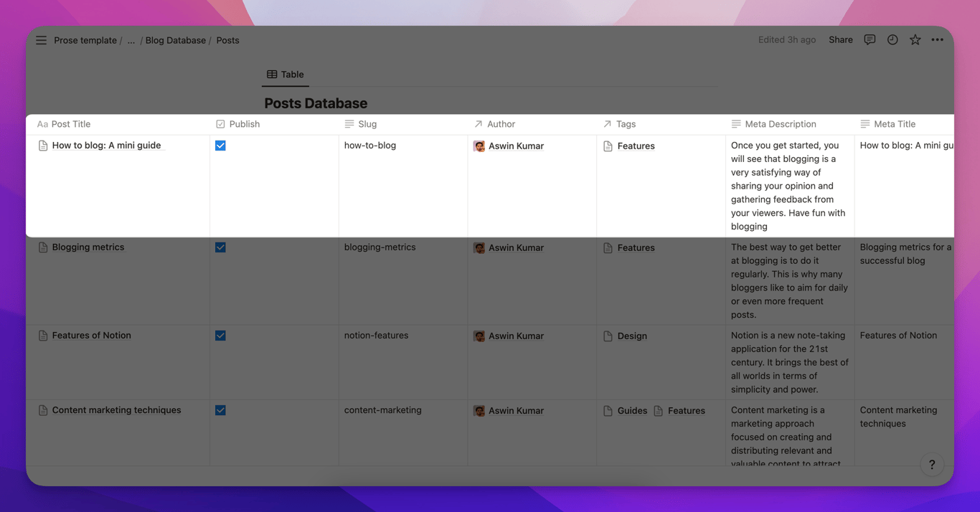Uncheck Publish for How to blog

220,146
